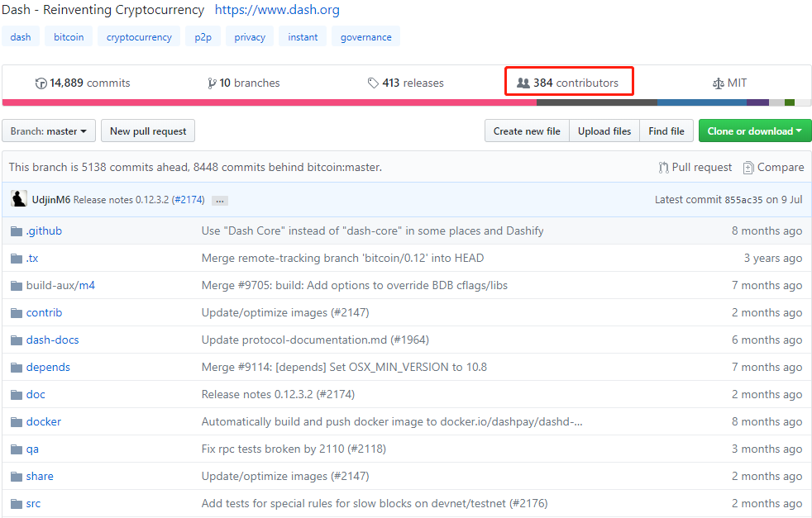Click the commits history clock icon
812x518 pixels.
click(x=41, y=83)
